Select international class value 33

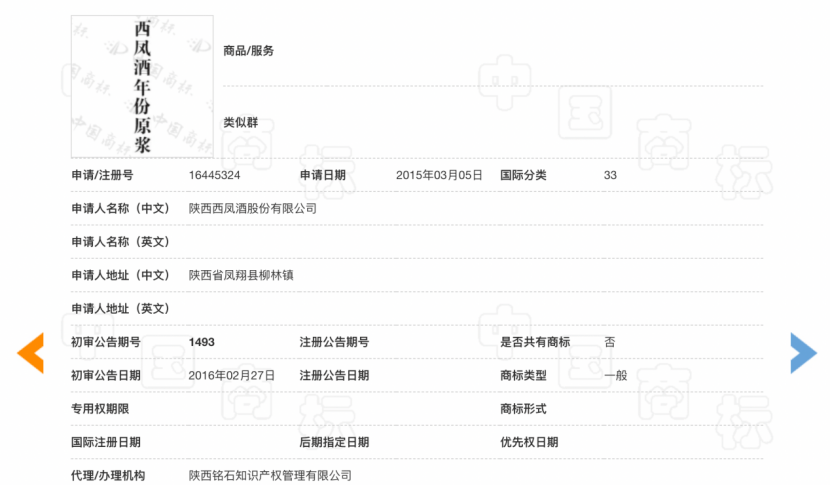pyautogui.click(x=610, y=175)
